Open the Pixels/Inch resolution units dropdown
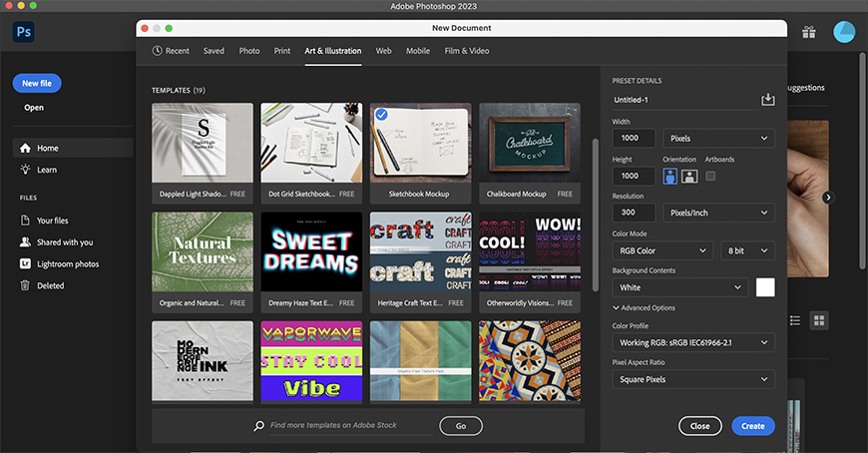Screen dimensions: 868x453 [718, 213]
